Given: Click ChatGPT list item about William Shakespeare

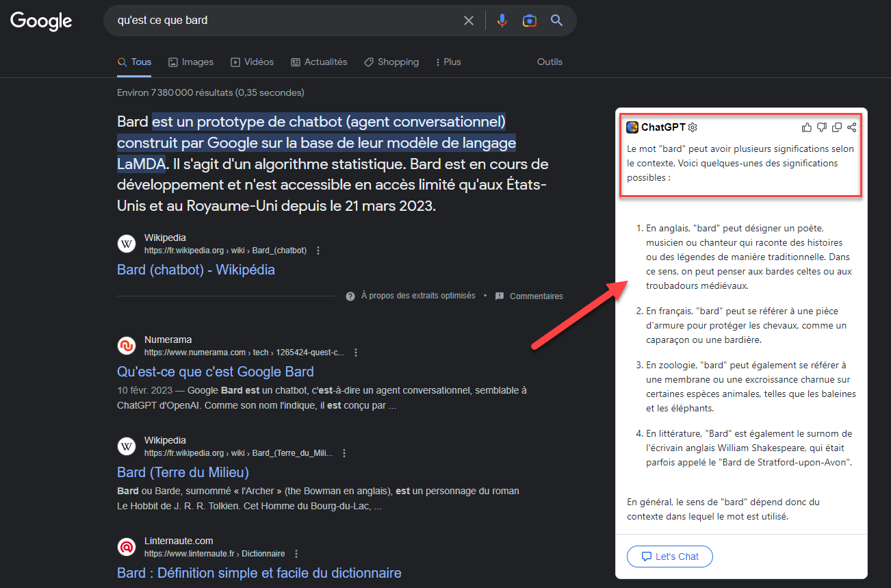Looking at the screenshot, I should click(x=749, y=448).
